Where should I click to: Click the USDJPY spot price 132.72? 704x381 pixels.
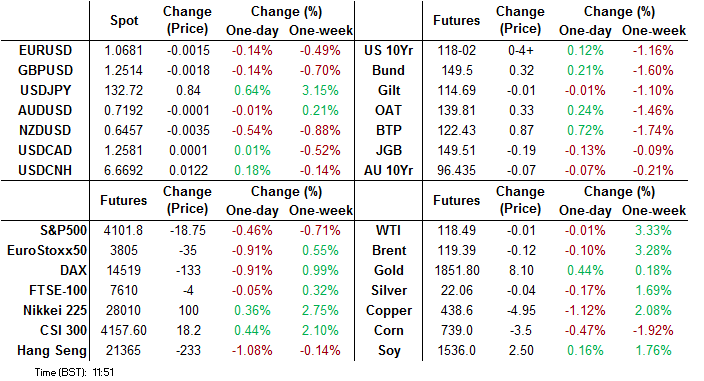pos(123,90)
